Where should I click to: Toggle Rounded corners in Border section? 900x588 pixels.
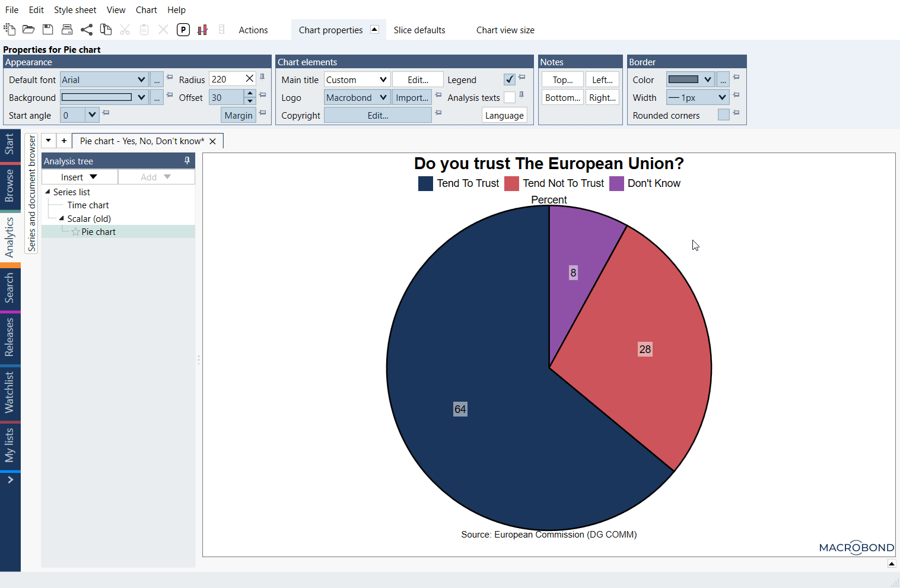coord(723,115)
